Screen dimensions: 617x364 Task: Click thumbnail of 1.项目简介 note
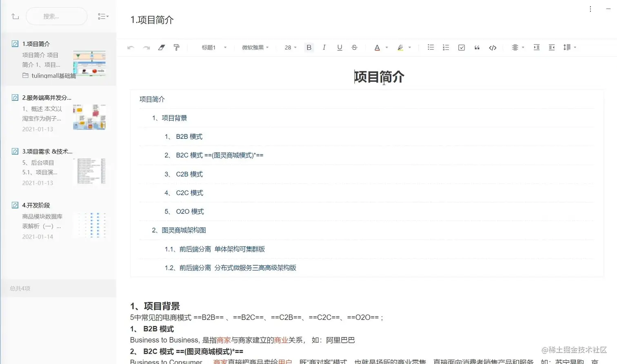pos(89,63)
